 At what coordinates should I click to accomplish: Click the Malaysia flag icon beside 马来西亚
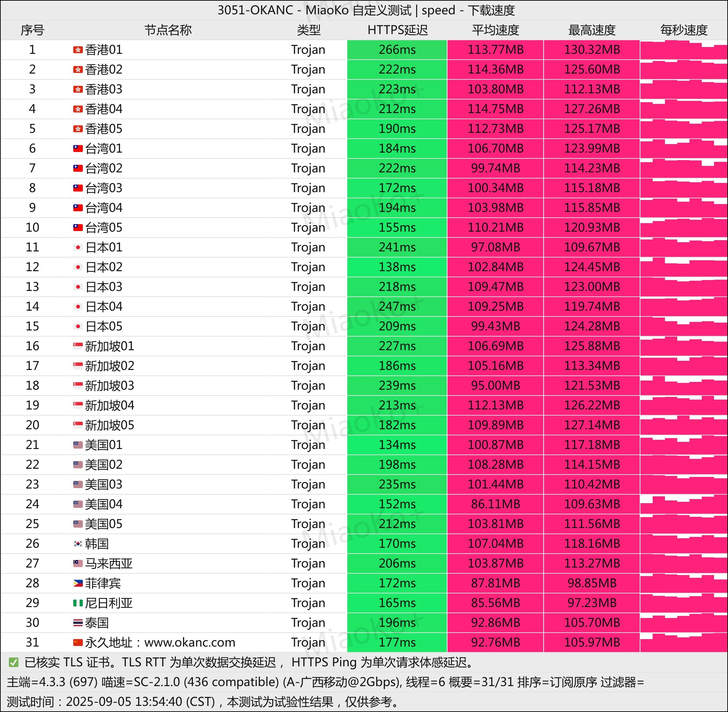[x=78, y=563]
